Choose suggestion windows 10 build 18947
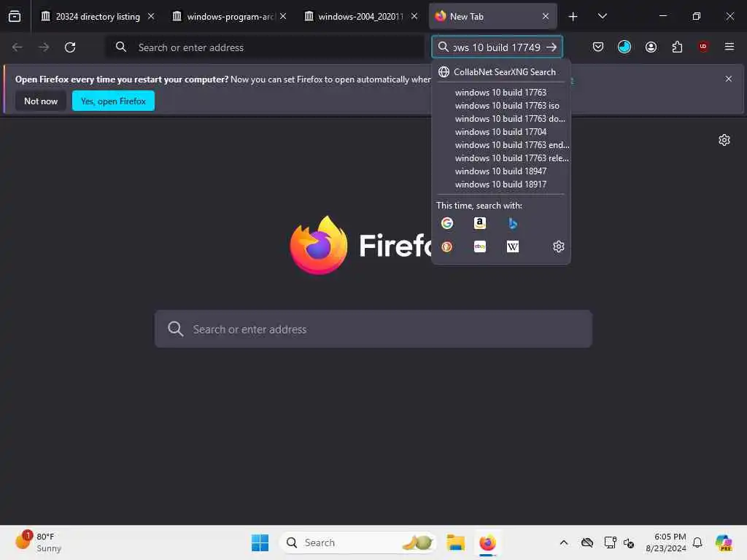Image resolution: width=747 pixels, height=560 pixels. (500, 171)
